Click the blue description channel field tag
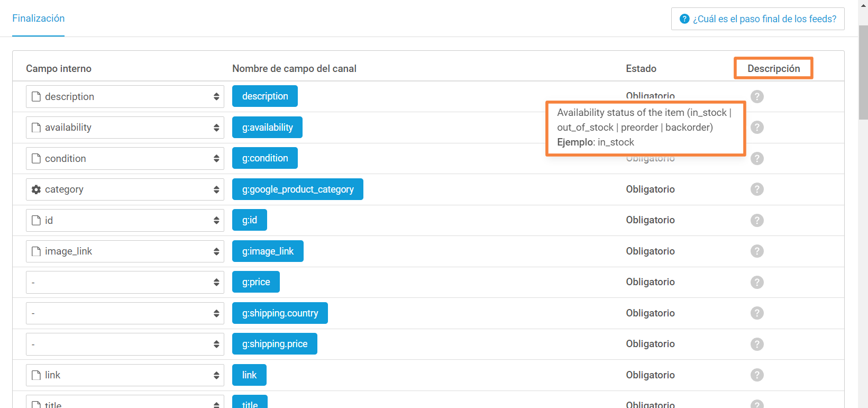The width and height of the screenshot is (868, 408). pos(265,96)
